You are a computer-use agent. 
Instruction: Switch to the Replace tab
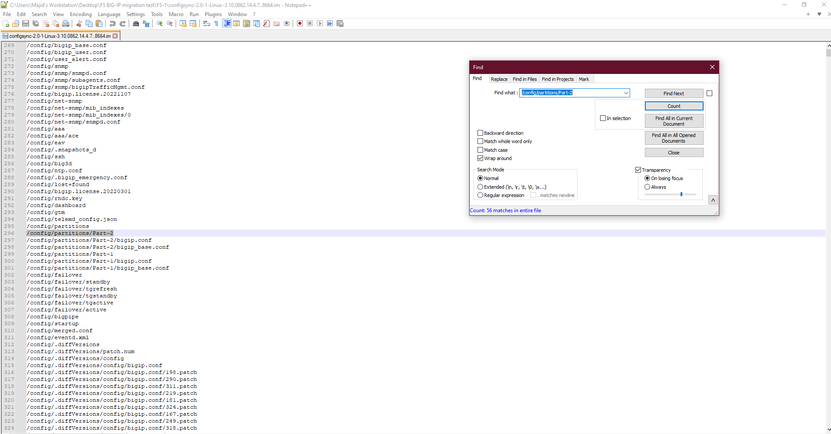click(499, 79)
